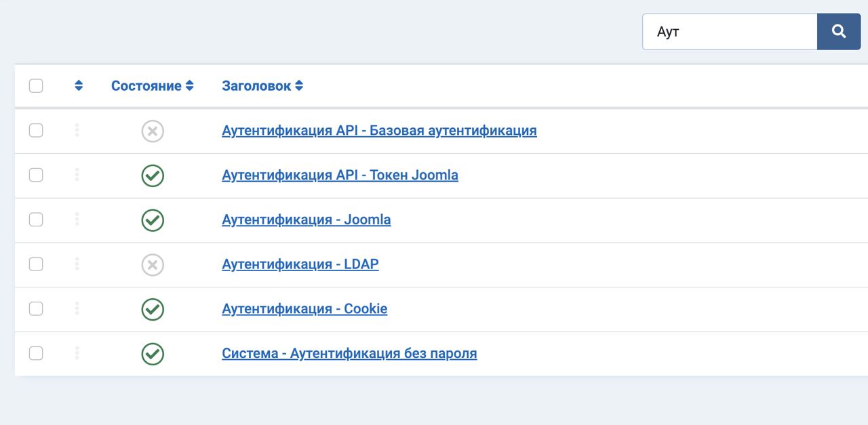Image resolution: width=868 pixels, height=425 pixels.
Task: Open Система - Аутентификация без пароля link
Action: click(x=349, y=353)
